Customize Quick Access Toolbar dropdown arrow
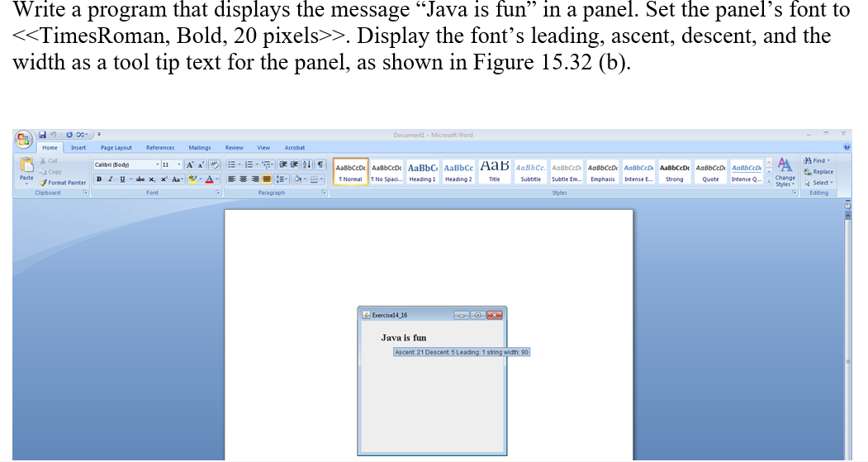 point(99,135)
